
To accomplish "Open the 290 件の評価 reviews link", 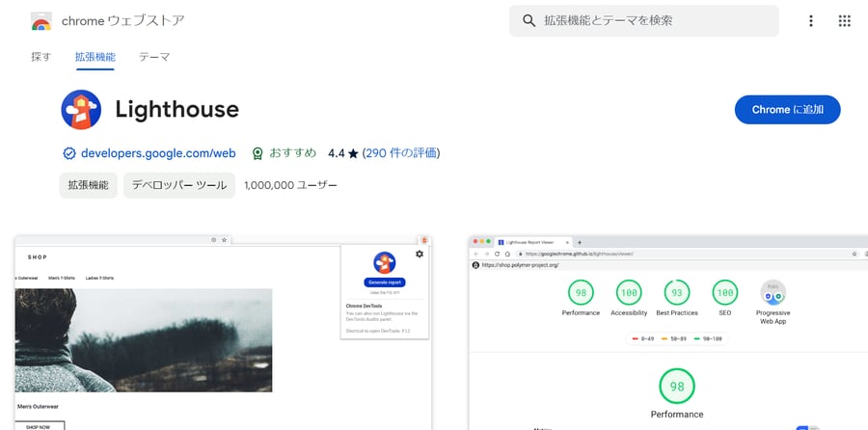I will point(401,153).
